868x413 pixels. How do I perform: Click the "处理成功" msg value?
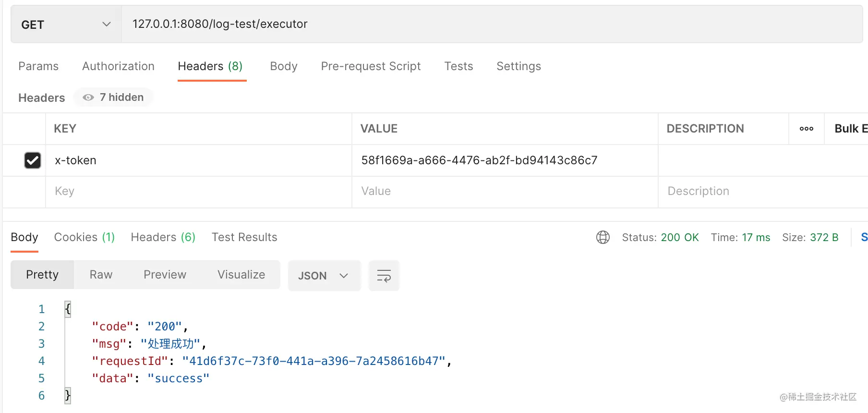coord(170,344)
